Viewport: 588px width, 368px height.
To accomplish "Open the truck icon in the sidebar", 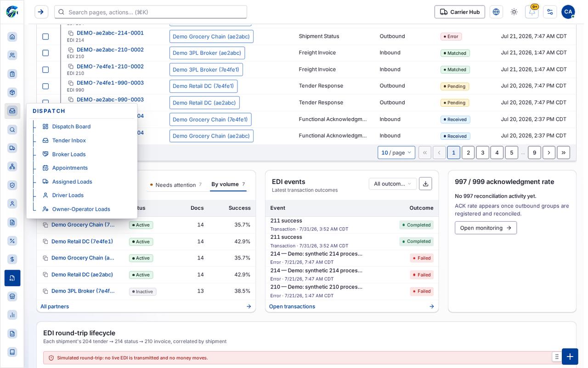I will point(12,148).
